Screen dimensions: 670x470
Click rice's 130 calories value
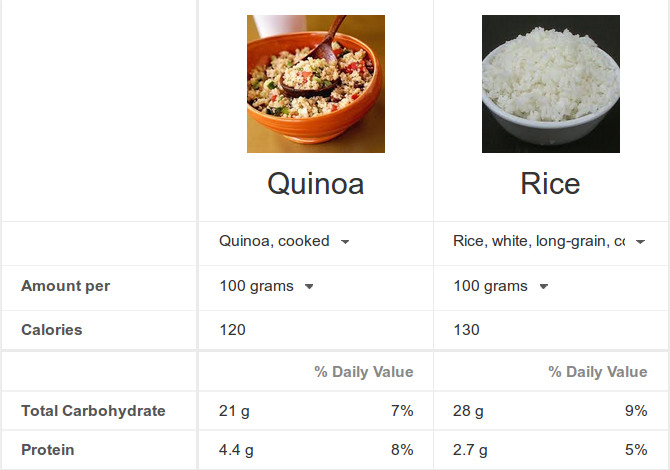[x=467, y=330]
